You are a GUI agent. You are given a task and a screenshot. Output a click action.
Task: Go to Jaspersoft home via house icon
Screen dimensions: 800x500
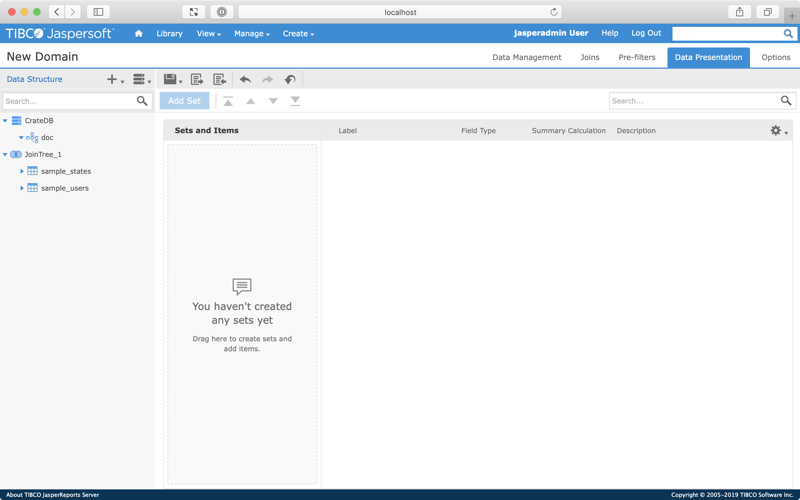[x=138, y=34]
